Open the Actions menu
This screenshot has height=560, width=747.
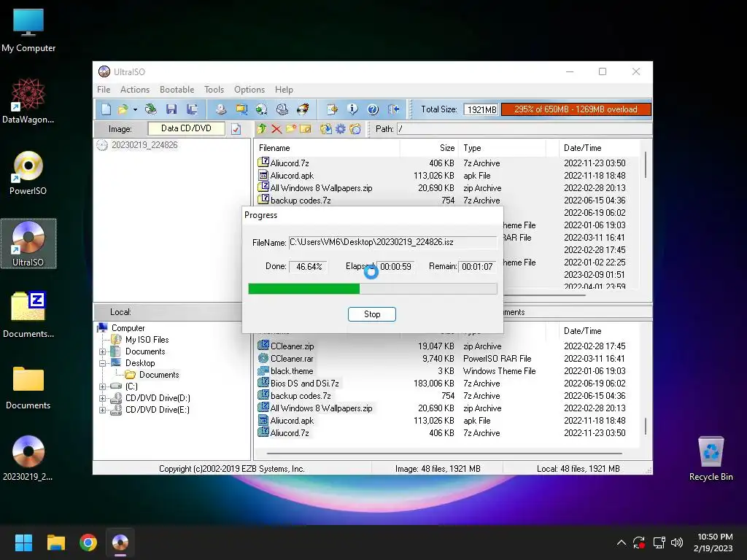pyautogui.click(x=135, y=90)
